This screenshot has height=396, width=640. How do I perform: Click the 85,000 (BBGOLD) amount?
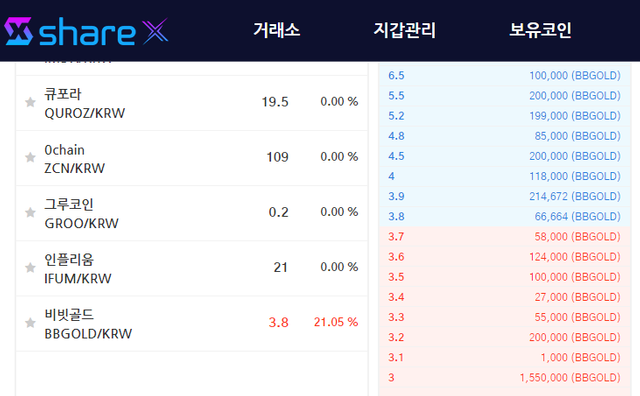[x=578, y=136]
